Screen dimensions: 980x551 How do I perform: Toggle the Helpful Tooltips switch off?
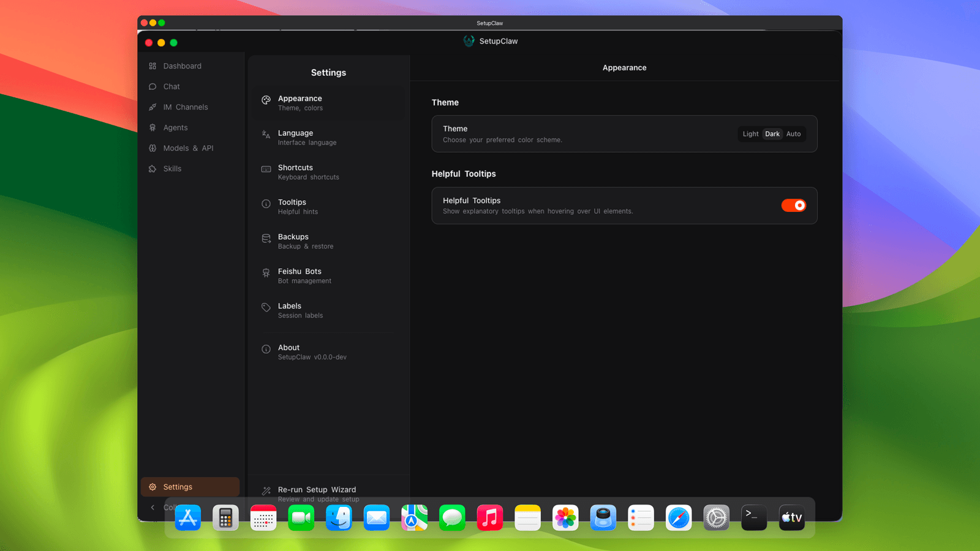794,206
